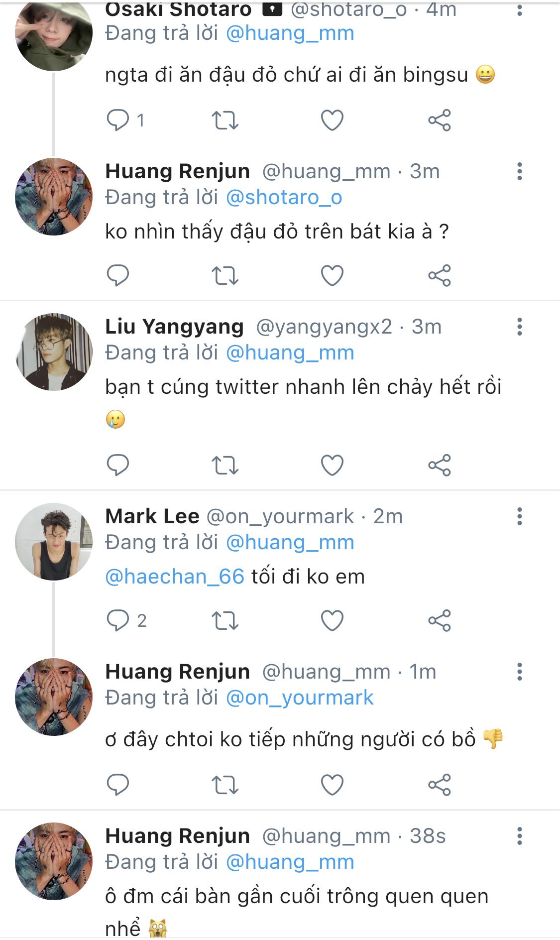Viewport: 560px width, 940px height.
Task: Reply to Mark Lee's tweet
Action: 118,621
